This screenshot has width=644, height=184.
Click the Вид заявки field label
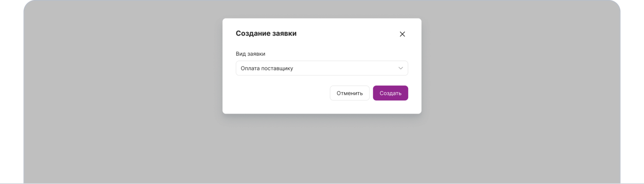(x=250, y=54)
